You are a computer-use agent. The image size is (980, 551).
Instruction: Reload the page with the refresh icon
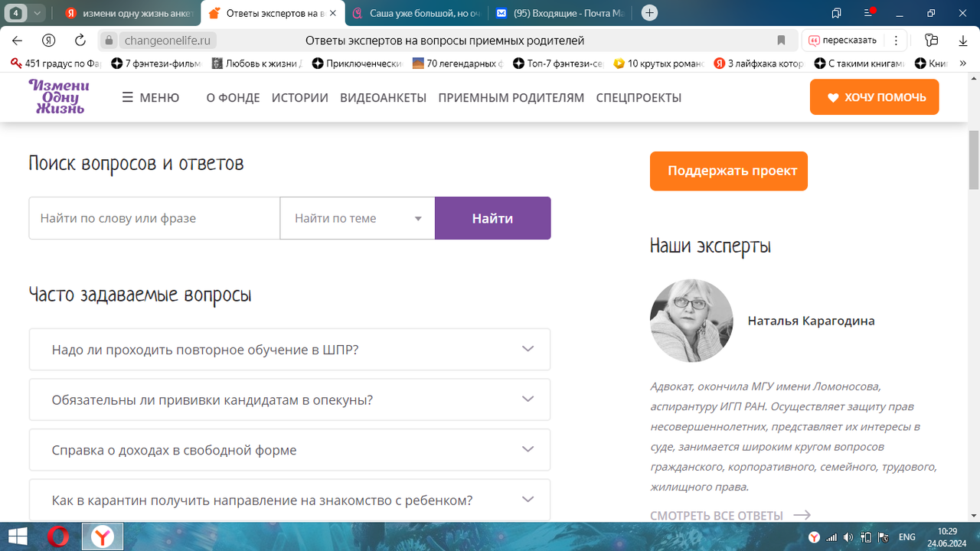pos(79,40)
